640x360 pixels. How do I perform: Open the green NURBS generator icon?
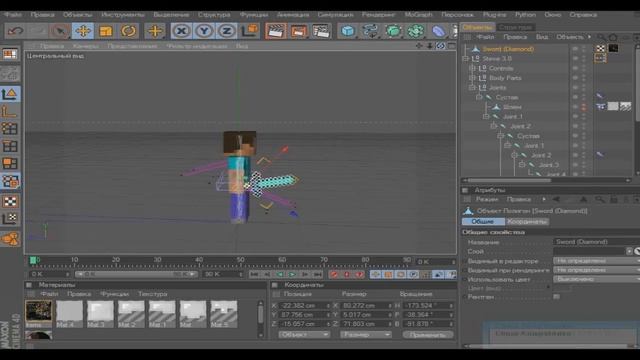pos(393,31)
